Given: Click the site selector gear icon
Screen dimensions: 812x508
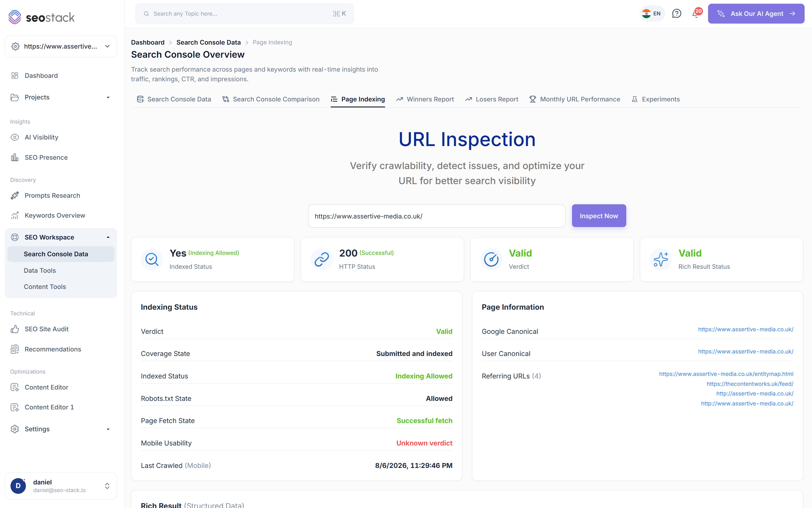Looking at the screenshot, I should click(15, 46).
